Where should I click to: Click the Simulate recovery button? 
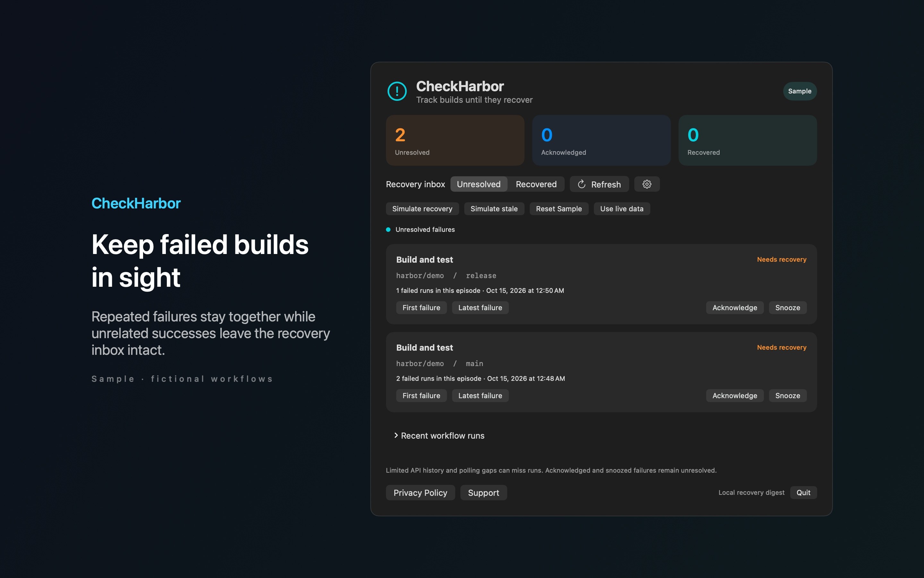click(x=422, y=209)
